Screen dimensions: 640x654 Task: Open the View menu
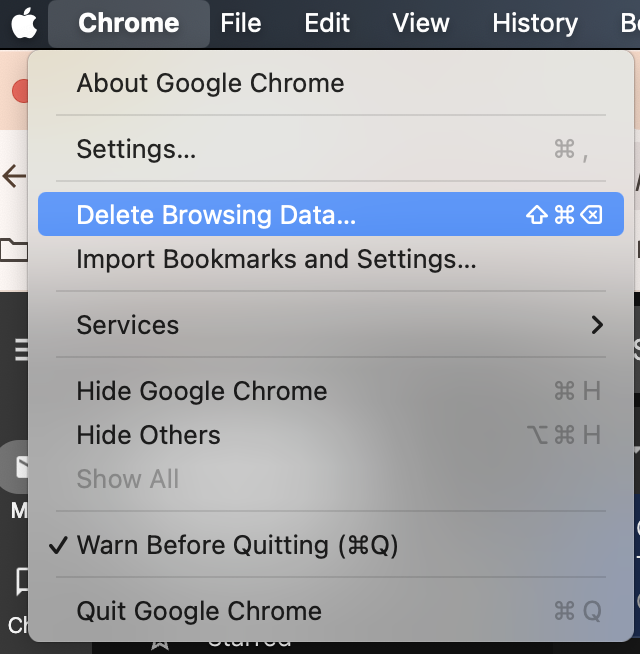pos(421,23)
